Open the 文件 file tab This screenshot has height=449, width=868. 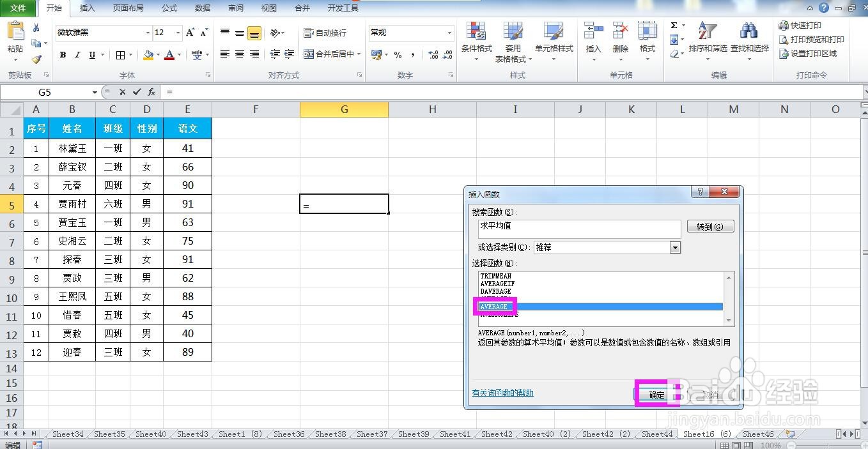point(18,8)
